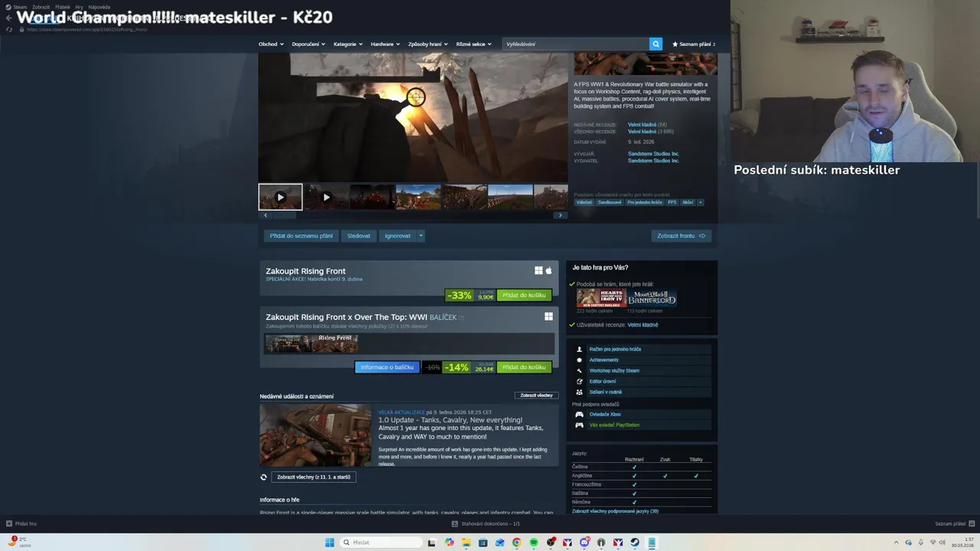Open File Explorer from the taskbar
980x551 pixels.
(466, 543)
